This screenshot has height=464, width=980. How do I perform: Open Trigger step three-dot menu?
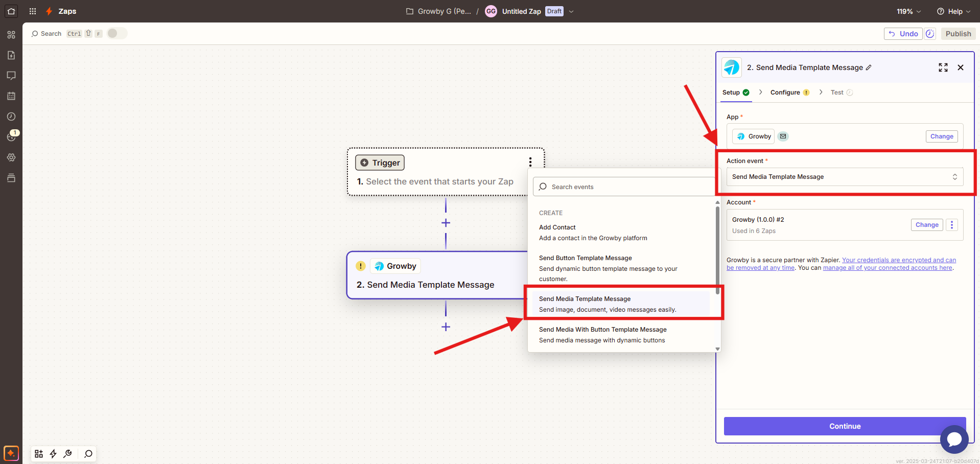(x=530, y=162)
